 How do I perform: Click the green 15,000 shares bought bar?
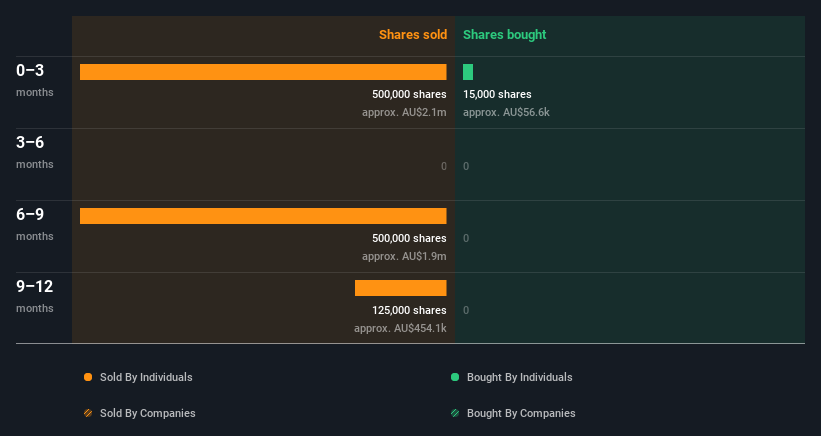click(468, 72)
